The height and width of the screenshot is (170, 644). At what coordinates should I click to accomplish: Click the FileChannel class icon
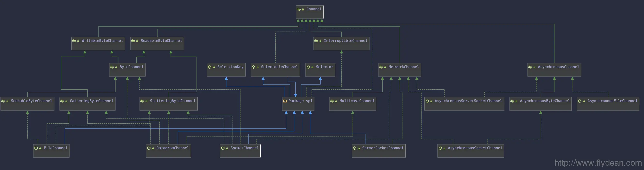[x=36, y=148]
